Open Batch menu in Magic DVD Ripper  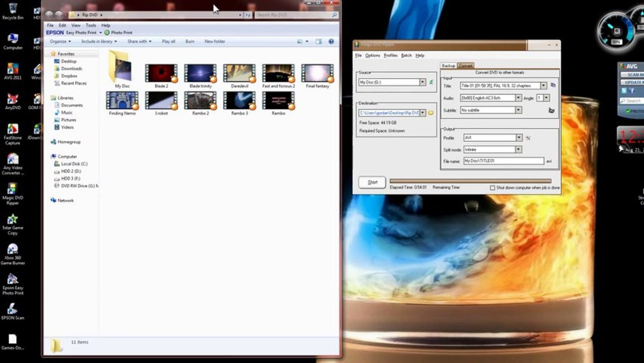(406, 55)
